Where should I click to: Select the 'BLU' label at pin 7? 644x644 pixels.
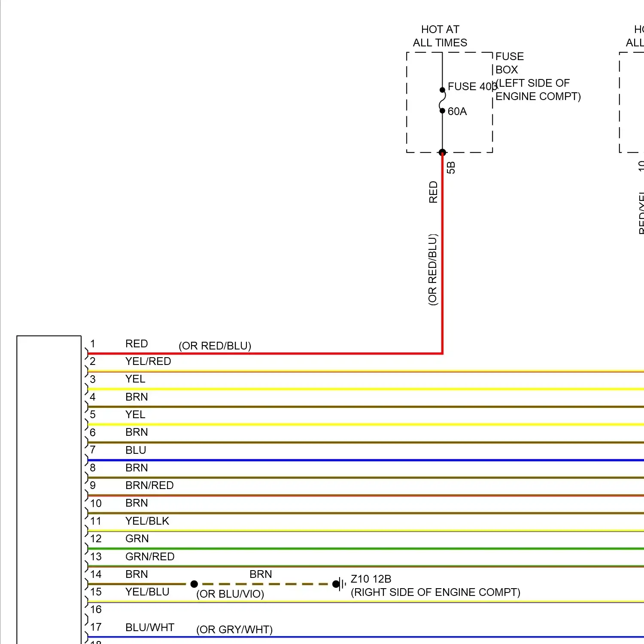136,450
